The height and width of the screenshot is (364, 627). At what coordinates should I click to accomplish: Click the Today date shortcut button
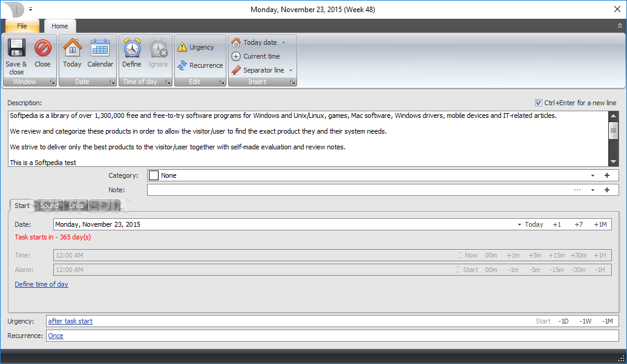[x=534, y=224]
